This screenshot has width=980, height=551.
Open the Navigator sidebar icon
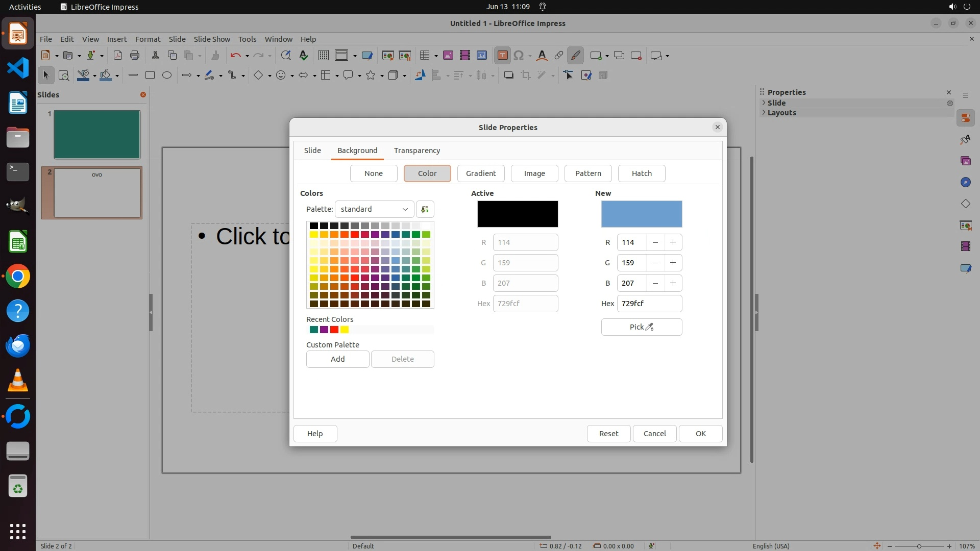pos(965,183)
